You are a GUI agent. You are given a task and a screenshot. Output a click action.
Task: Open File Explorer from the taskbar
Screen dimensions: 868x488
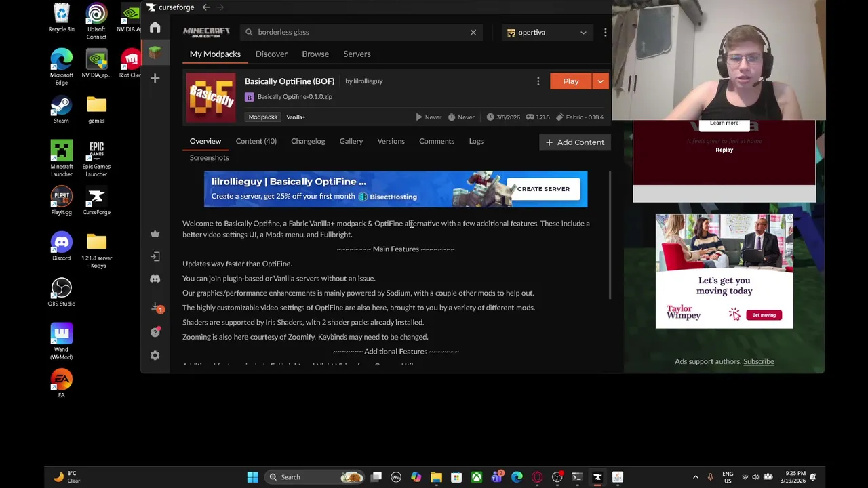pyautogui.click(x=436, y=477)
